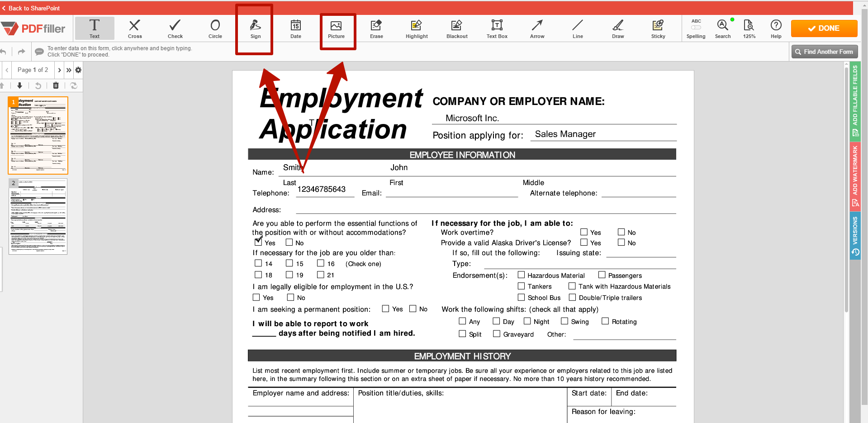Choose the Picture tool
The width and height of the screenshot is (868, 423).
coord(336,29)
